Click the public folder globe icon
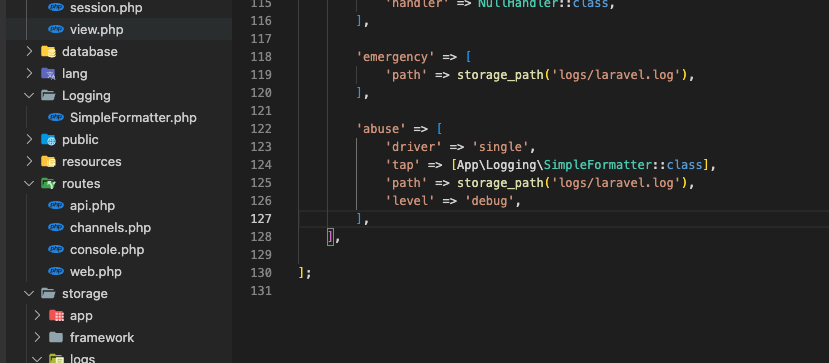Viewport: 829px width, 363px height. 48,139
